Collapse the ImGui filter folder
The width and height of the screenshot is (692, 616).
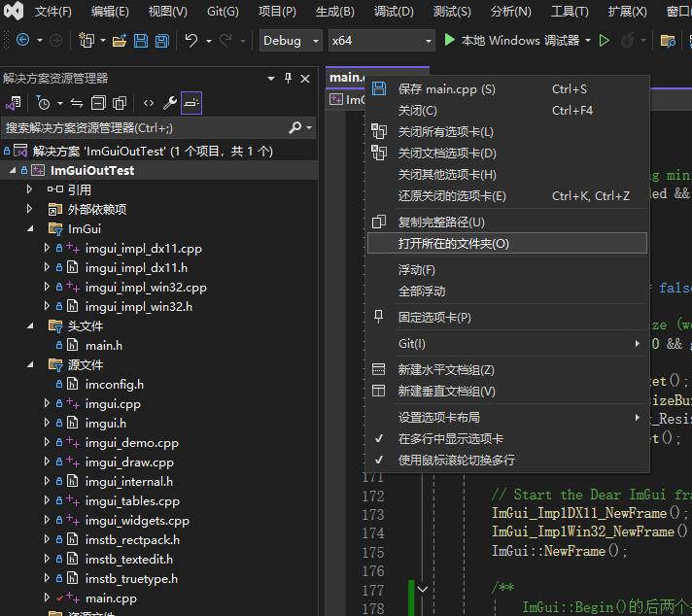point(30,228)
